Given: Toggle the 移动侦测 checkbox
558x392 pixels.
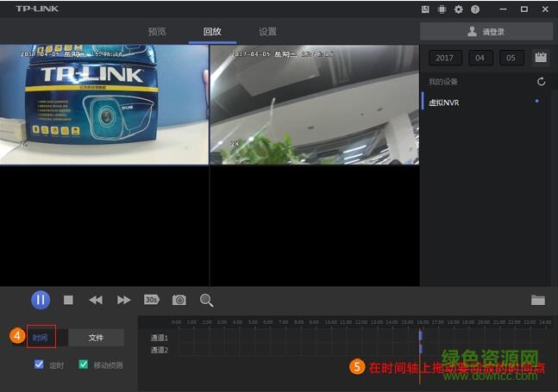Looking at the screenshot, I should [84, 364].
